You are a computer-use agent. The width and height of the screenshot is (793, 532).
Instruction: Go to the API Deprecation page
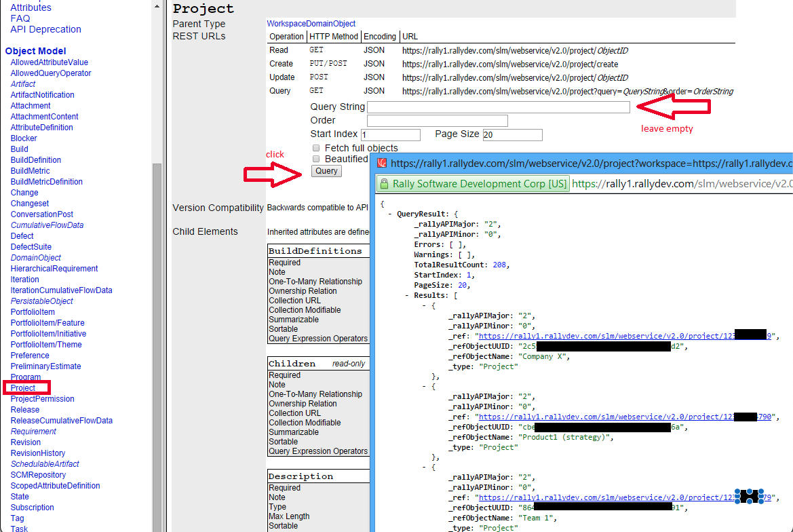pyautogui.click(x=45, y=29)
